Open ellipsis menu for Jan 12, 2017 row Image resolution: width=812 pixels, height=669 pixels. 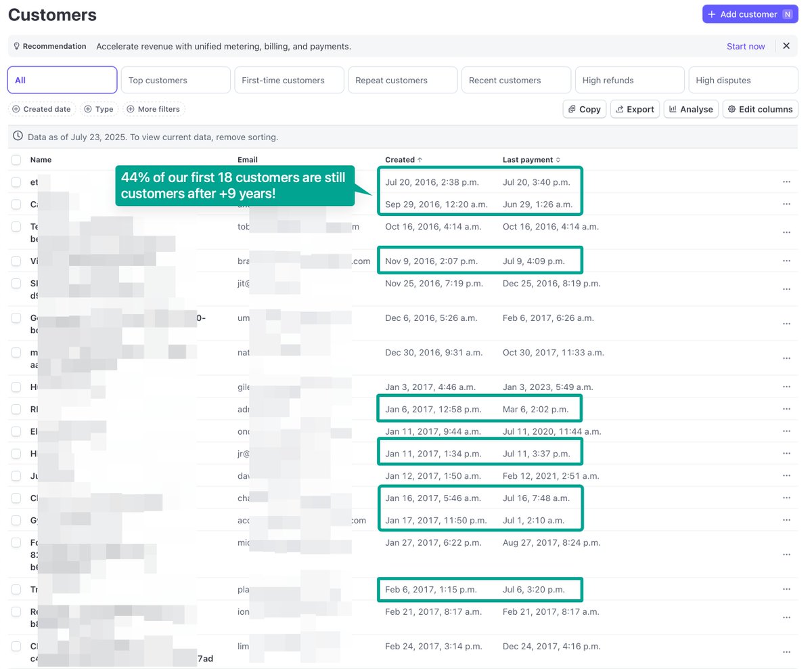pyautogui.click(x=786, y=476)
